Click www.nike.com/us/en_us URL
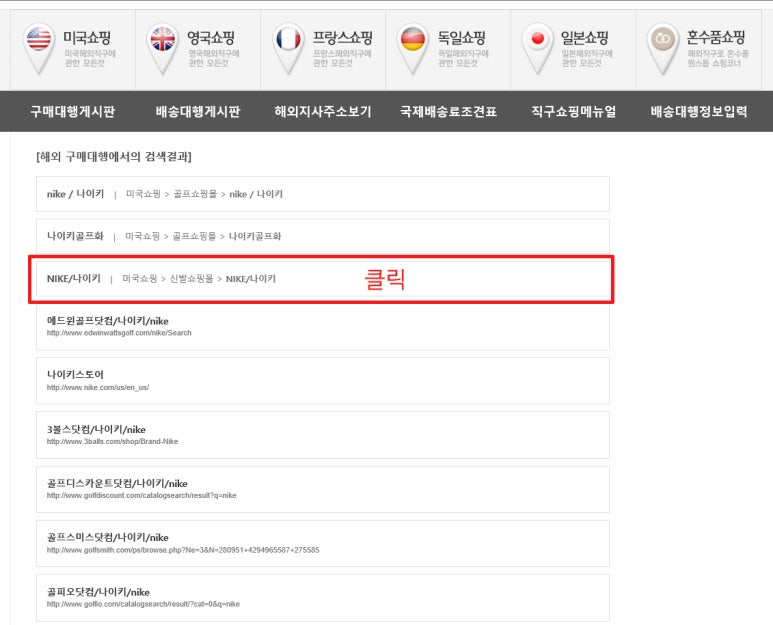Image resolution: width=773 pixels, height=625 pixels. click(x=98, y=387)
